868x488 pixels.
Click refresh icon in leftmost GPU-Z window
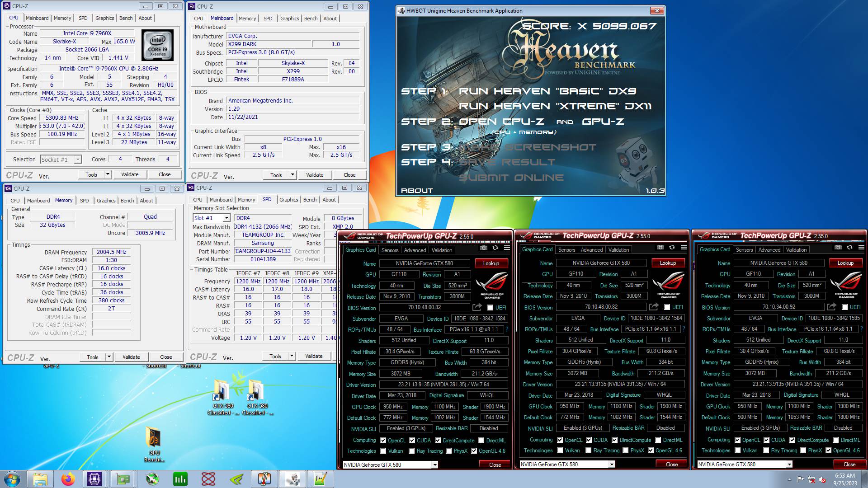[x=495, y=248]
